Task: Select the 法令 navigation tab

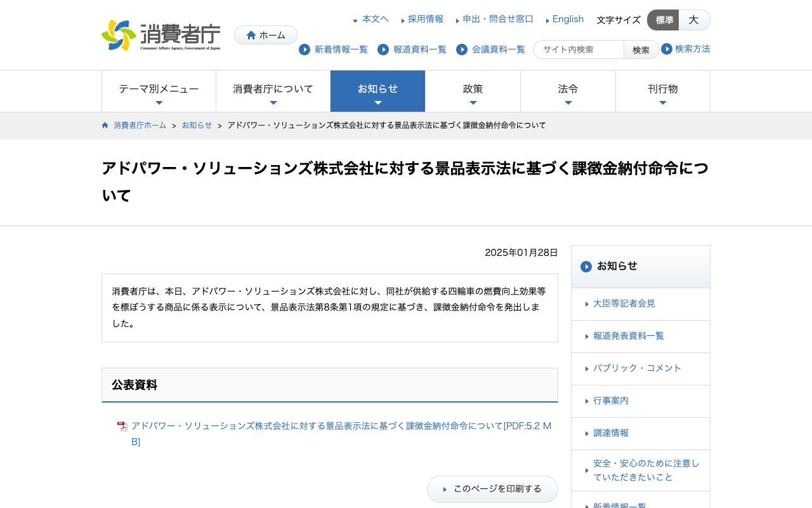Action: pos(568,91)
